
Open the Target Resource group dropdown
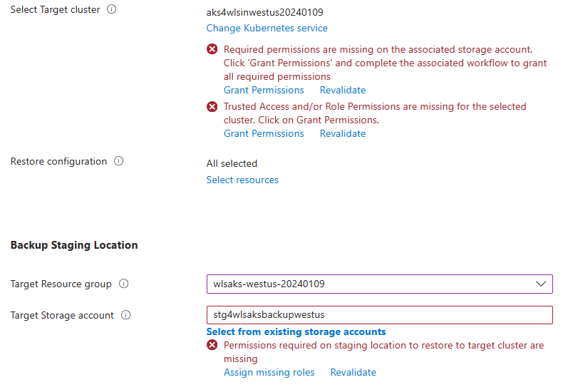tap(379, 284)
